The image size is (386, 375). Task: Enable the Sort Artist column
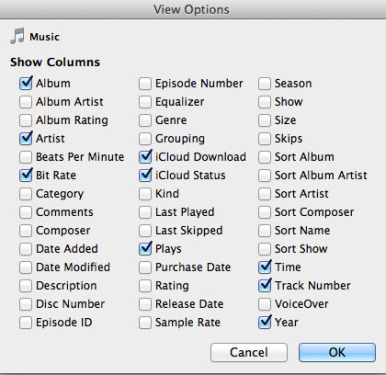tap(264, 194)
